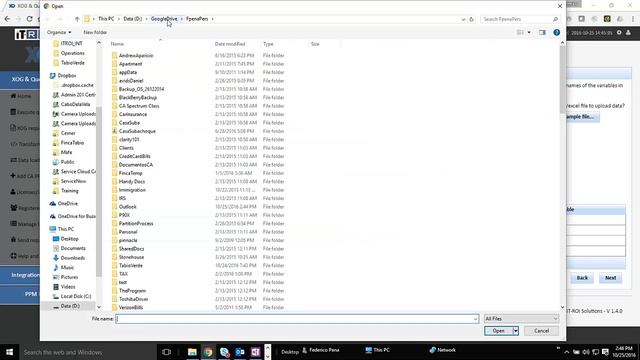Select the SharedDocs folder
640x360 pixels.
point(131,249)
